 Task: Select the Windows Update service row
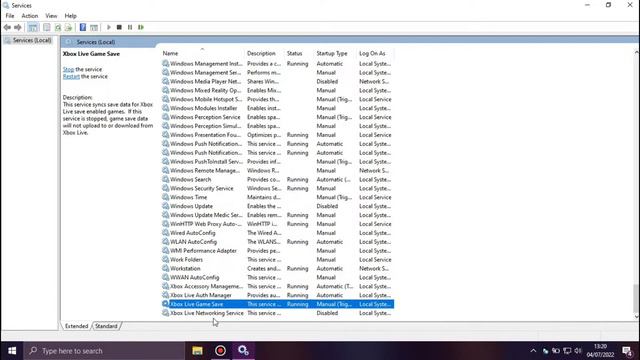pos(278,206)
